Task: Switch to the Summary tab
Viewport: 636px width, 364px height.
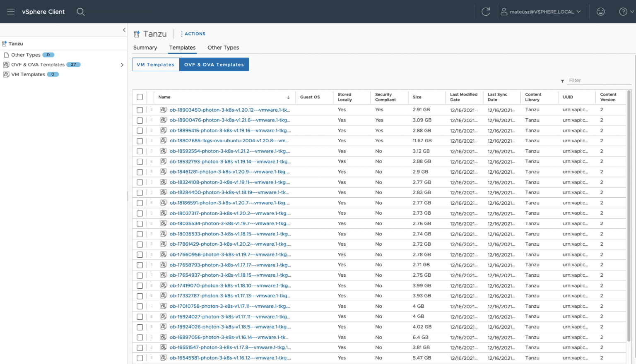Action: coord(145,48)
